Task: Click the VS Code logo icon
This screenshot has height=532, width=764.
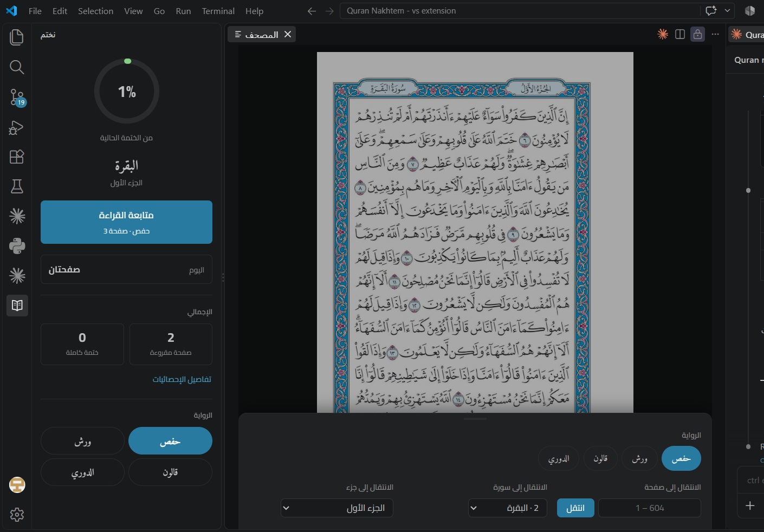Action: click(11, 11)
